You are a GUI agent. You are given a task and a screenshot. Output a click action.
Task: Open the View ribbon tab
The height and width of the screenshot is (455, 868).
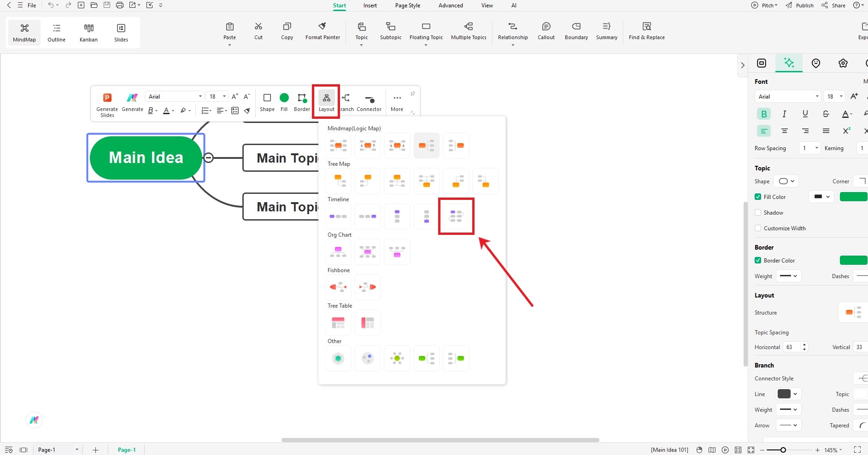487,6
